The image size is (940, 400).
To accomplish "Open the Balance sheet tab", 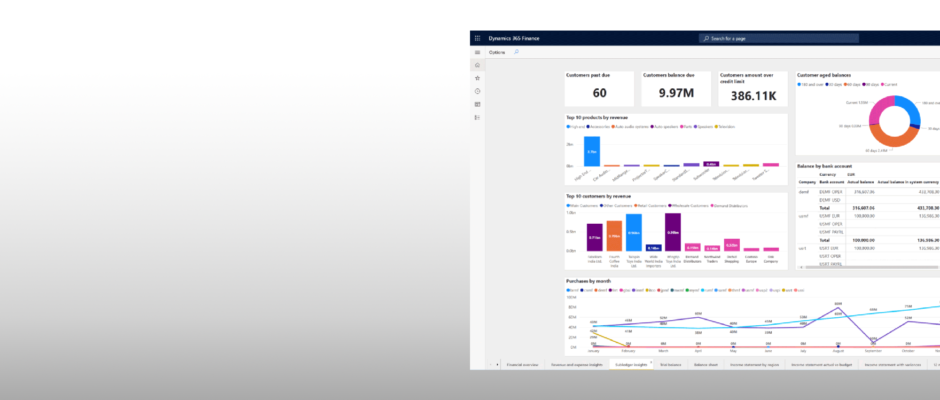I will 706,365.
